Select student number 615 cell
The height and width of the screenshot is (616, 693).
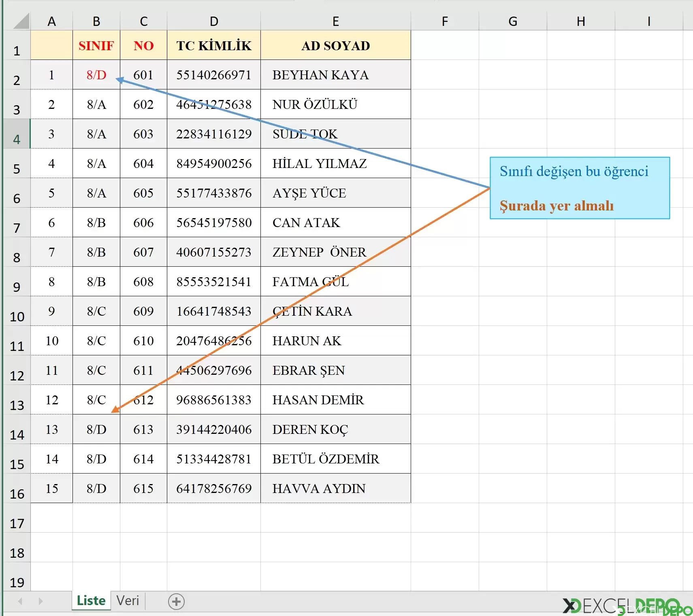tap(143, 489)
